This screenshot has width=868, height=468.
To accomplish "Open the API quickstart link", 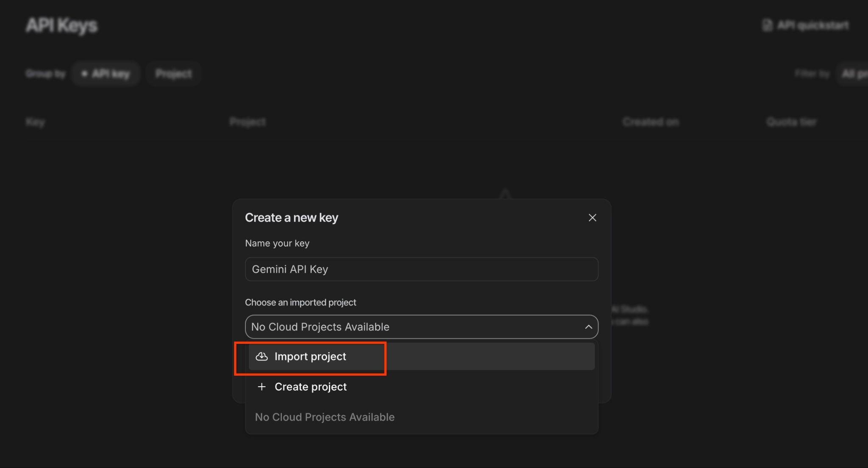I will pyautogui.click(x=812, y=25).
